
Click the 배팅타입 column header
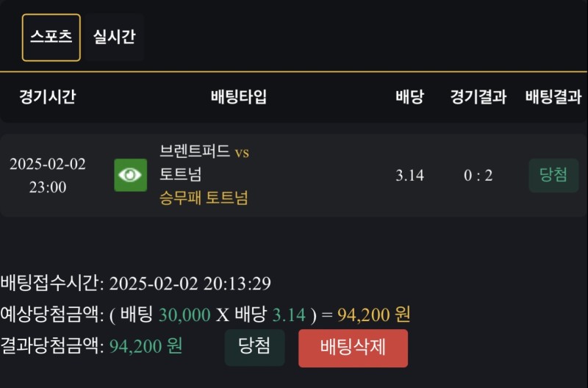click(239, 97)
